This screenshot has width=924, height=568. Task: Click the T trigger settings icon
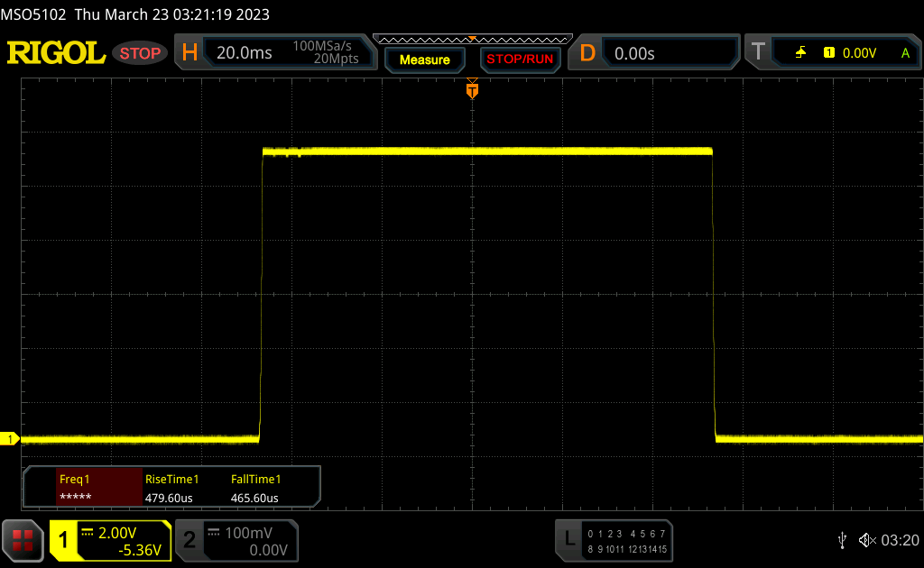[759, 53]
